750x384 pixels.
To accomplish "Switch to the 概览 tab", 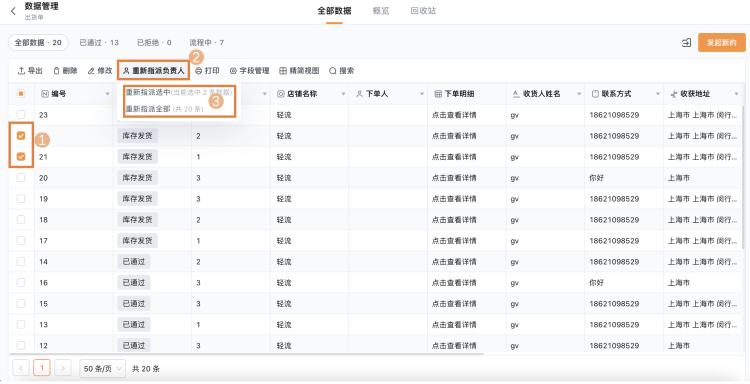I will 381,11.
